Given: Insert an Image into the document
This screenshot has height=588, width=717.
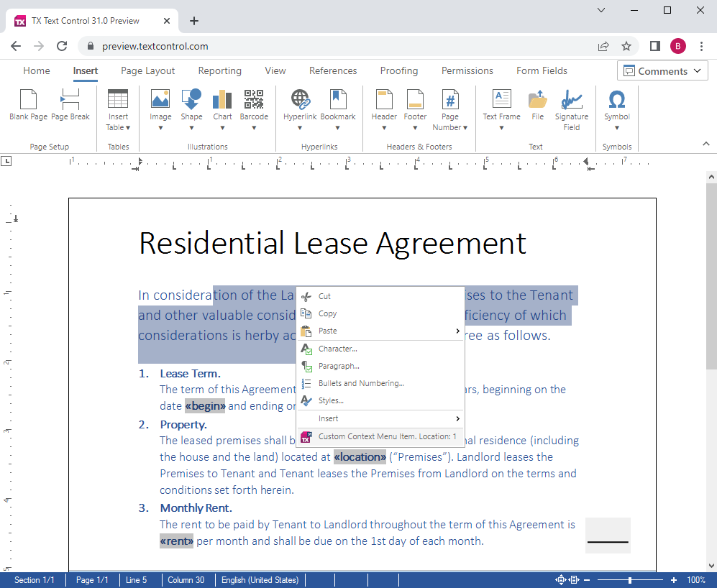Looking at the screenshot, I should (160, 106).
